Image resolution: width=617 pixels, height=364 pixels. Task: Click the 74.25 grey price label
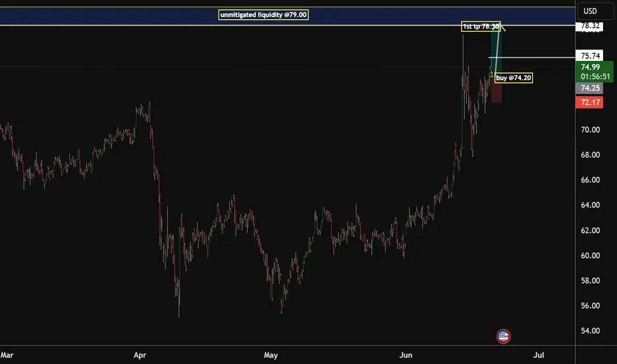[x=589, y=88]
